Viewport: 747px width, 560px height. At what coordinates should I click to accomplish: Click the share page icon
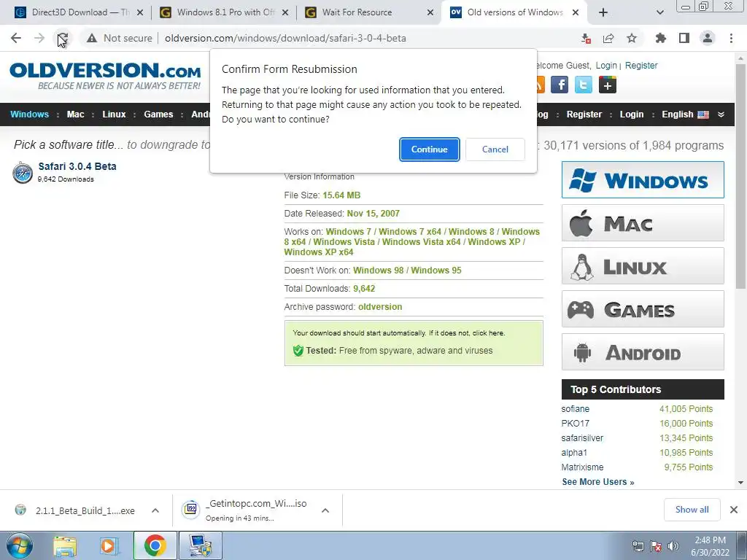point(608,38)
